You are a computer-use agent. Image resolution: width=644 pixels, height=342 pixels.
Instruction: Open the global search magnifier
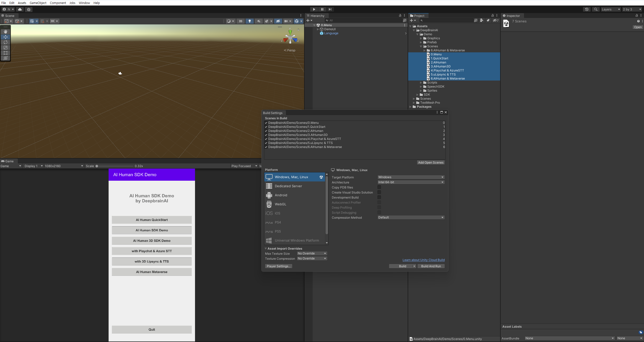tap(596, 9)
